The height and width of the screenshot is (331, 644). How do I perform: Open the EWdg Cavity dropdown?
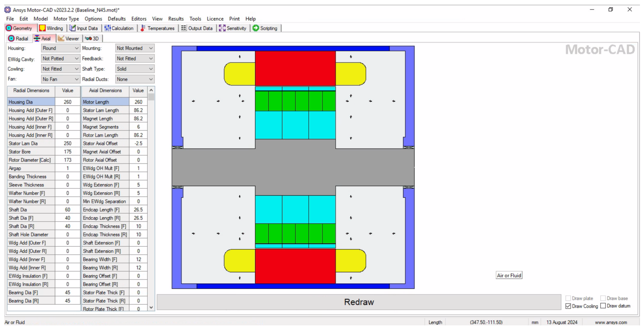61,58
